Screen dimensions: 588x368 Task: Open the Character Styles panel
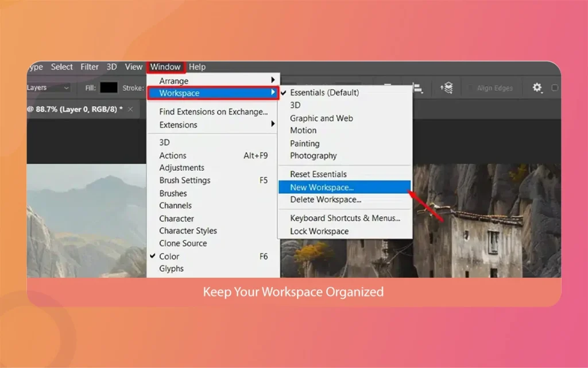213,231
